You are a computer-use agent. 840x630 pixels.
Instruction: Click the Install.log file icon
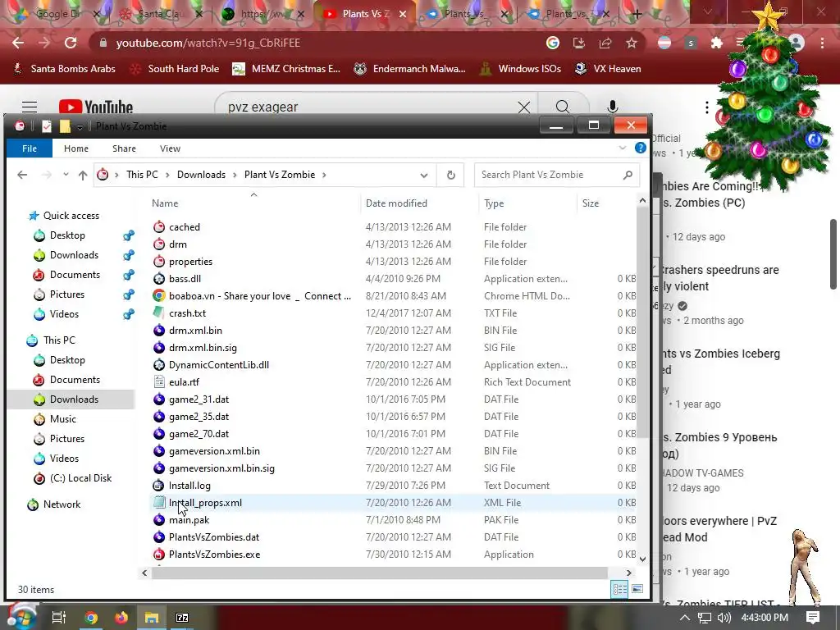tap(159, 486)
